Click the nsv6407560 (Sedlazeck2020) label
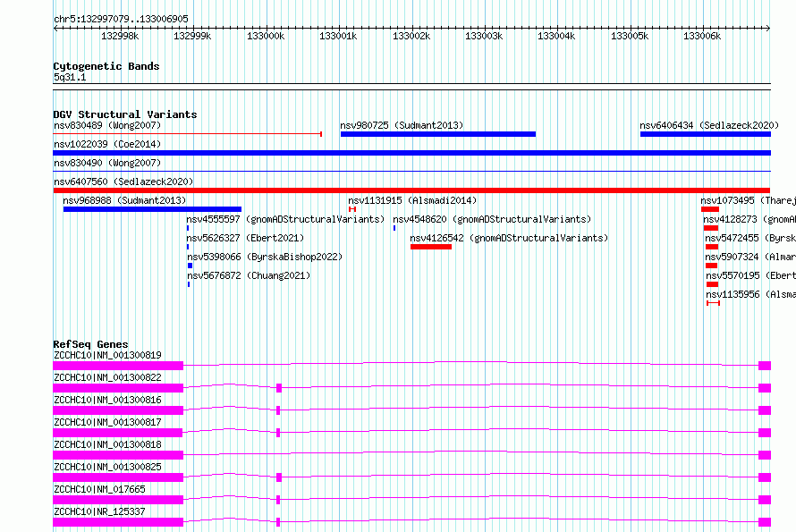The width and height of the screenshot is (796, 532). point(123,182)
